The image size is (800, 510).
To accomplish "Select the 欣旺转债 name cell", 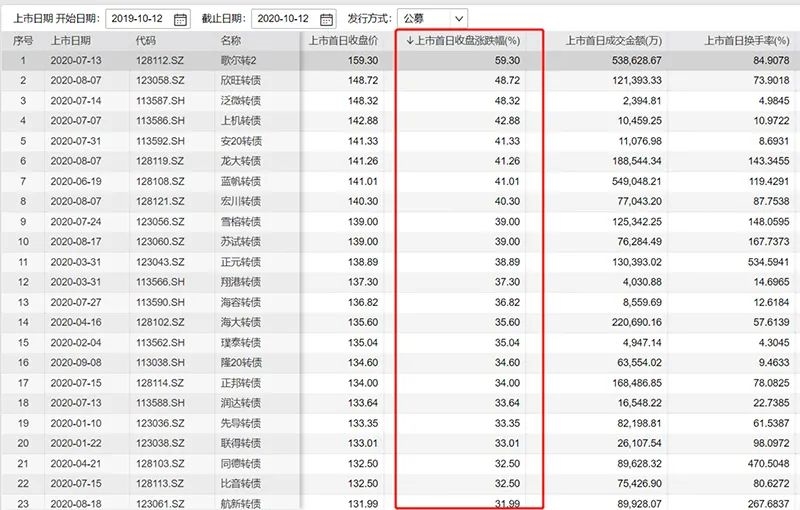I will 241,80.
